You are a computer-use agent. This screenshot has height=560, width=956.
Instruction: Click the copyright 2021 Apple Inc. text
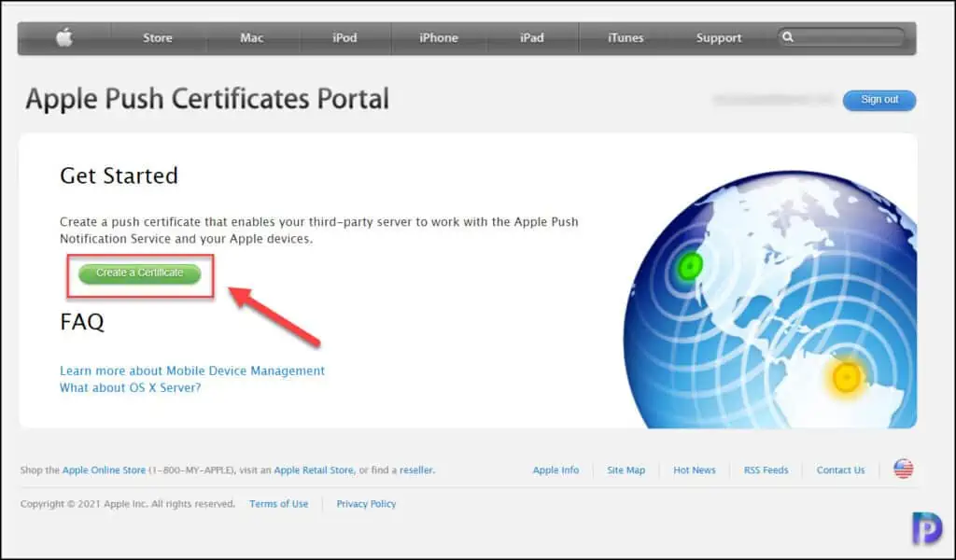click(127, 504)
